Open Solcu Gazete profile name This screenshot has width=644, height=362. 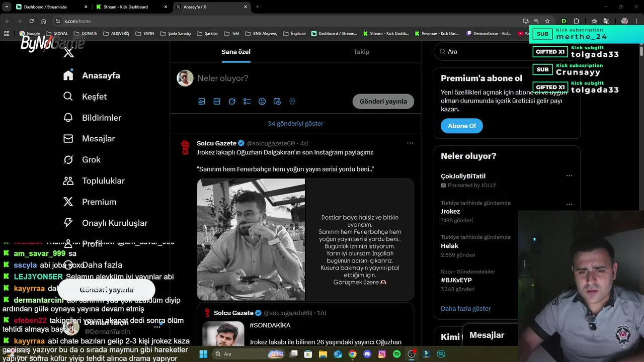point(216,143)
